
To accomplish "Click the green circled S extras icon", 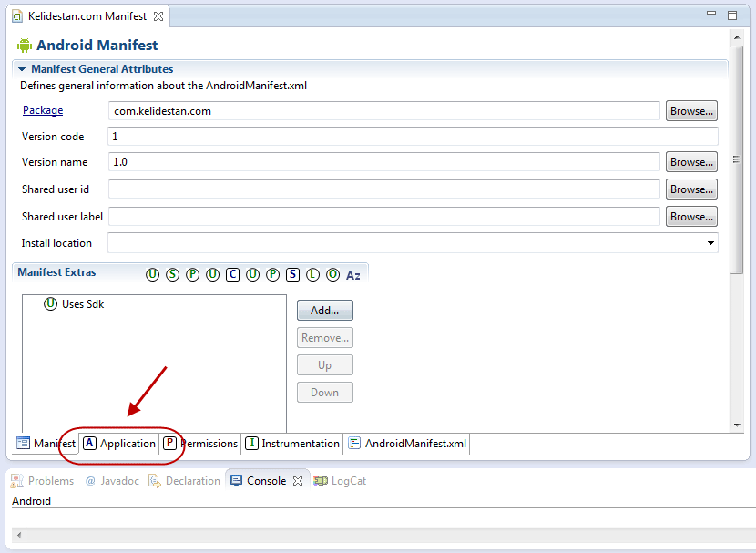I will 173,275.
